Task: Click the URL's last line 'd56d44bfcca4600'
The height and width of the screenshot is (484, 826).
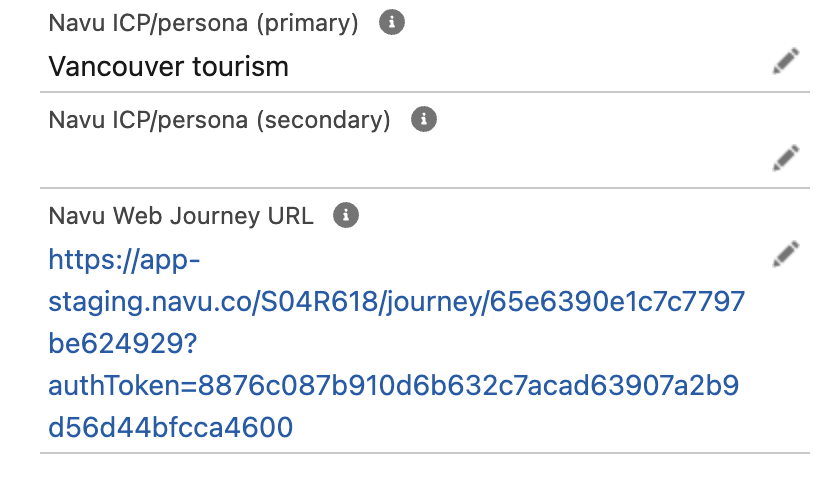Action: [x=170, y=427]
